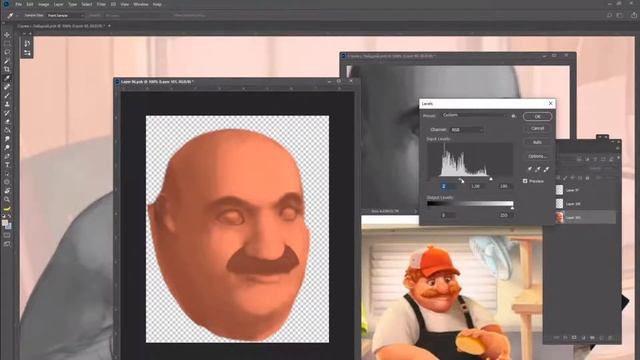Select the History Brush tool
The height and width of the screenshot is (360, 640).
pos(7,113)
